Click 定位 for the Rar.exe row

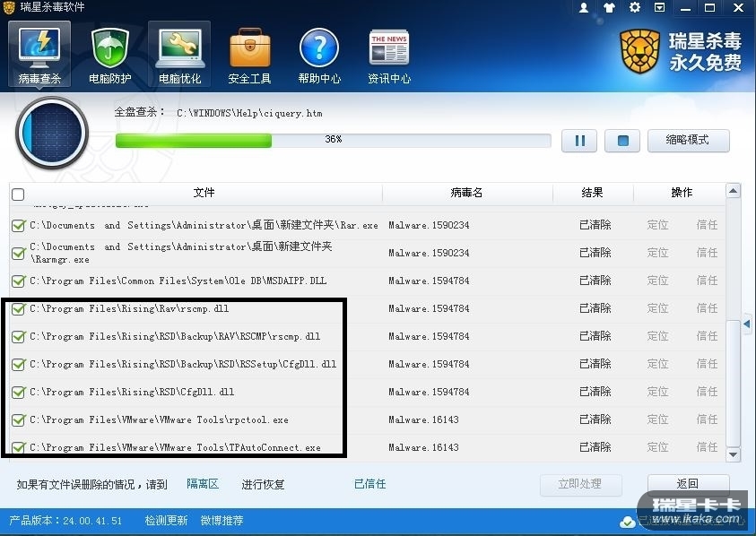[657, 225]
